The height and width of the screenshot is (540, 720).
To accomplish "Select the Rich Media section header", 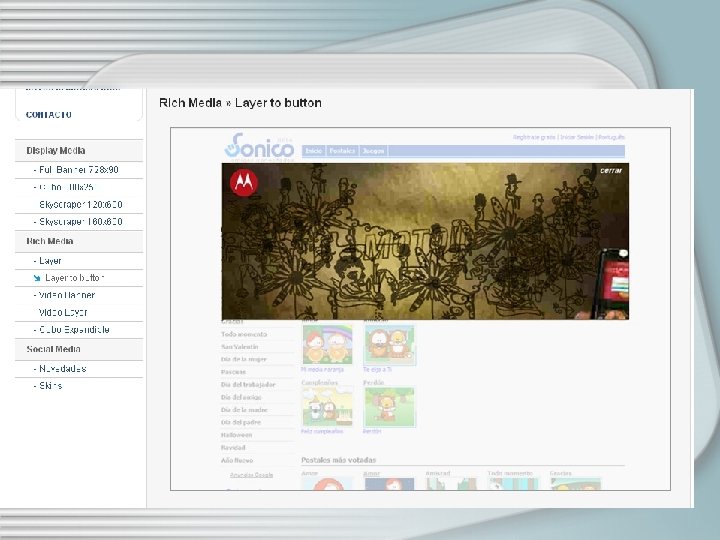I will (x=79, y=242).
